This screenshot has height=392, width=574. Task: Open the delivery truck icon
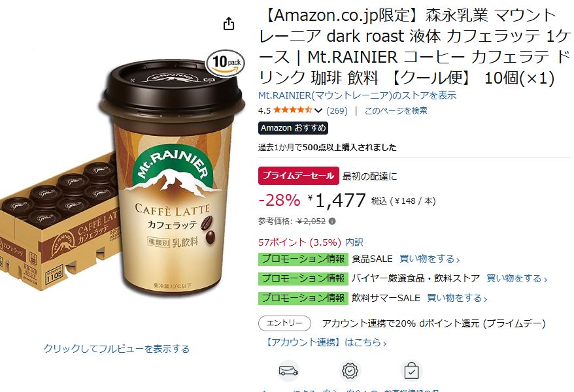(288, 371)
